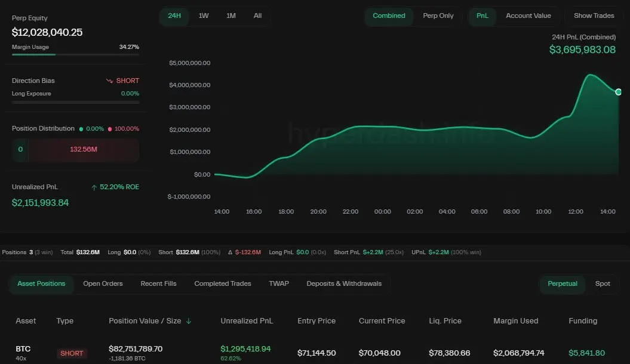Sort by Funding column
630x364 pixels.
click(583, 321)
